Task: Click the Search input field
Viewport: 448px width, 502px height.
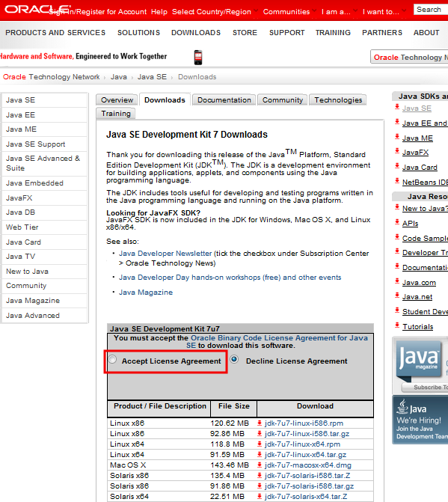Action: pos(431,10)
